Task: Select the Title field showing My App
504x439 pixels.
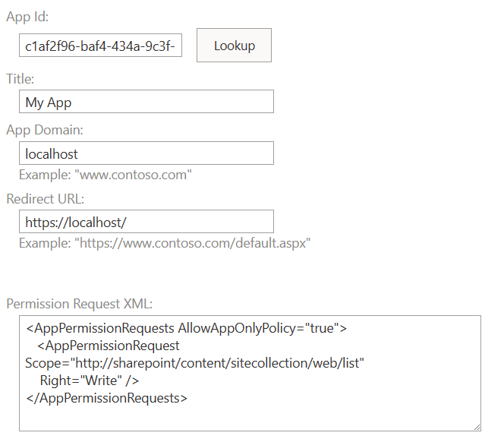Action: (x=146, y=102)
